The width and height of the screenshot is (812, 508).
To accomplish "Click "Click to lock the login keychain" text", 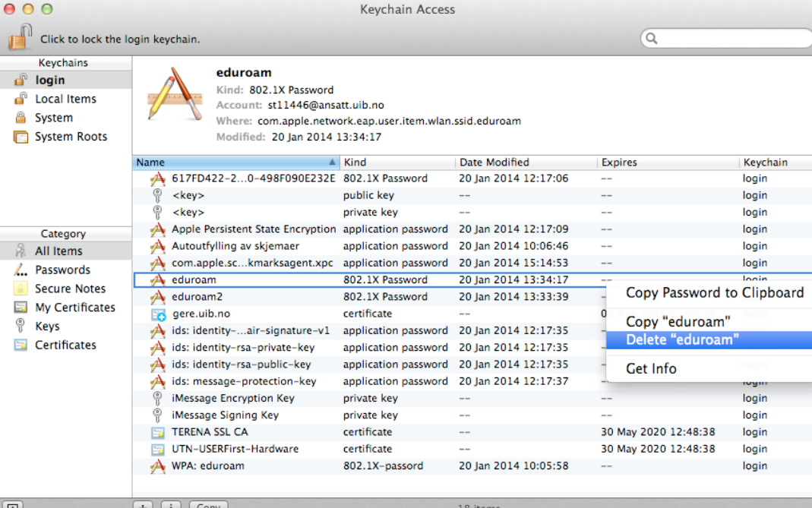I will coord(120,39).
